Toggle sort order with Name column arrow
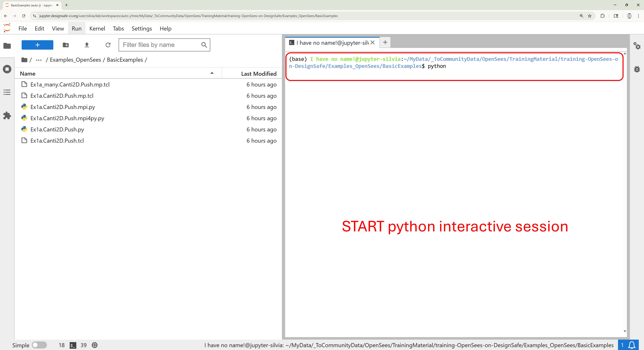 coord(212,73)
